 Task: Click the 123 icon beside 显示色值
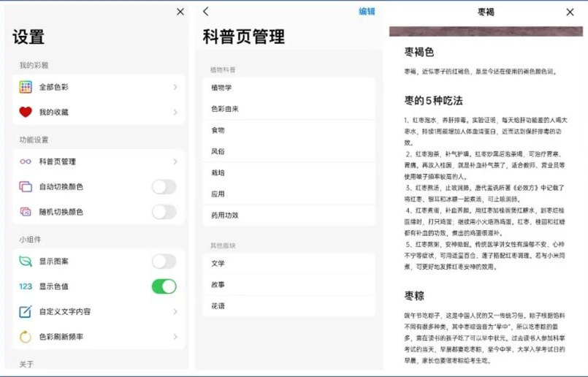[x=26, y=286]
